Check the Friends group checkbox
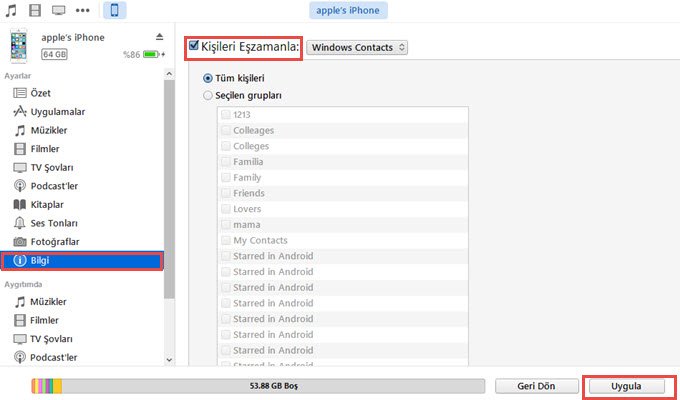Image resolution: width=680 pixels, height=400 pixels. (226, 193)
